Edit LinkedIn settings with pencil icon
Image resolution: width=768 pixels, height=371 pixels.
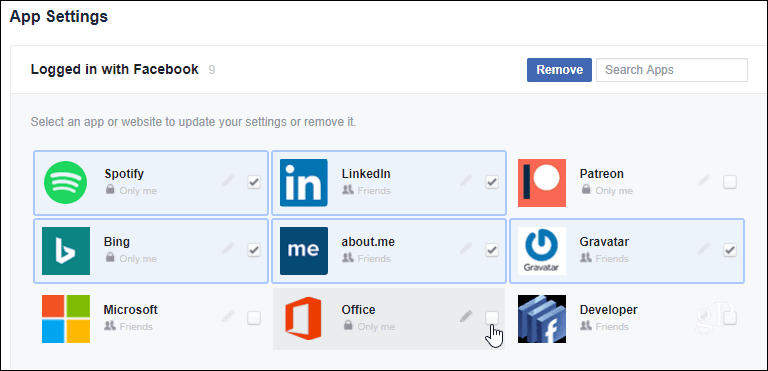[x=466, y=180]
